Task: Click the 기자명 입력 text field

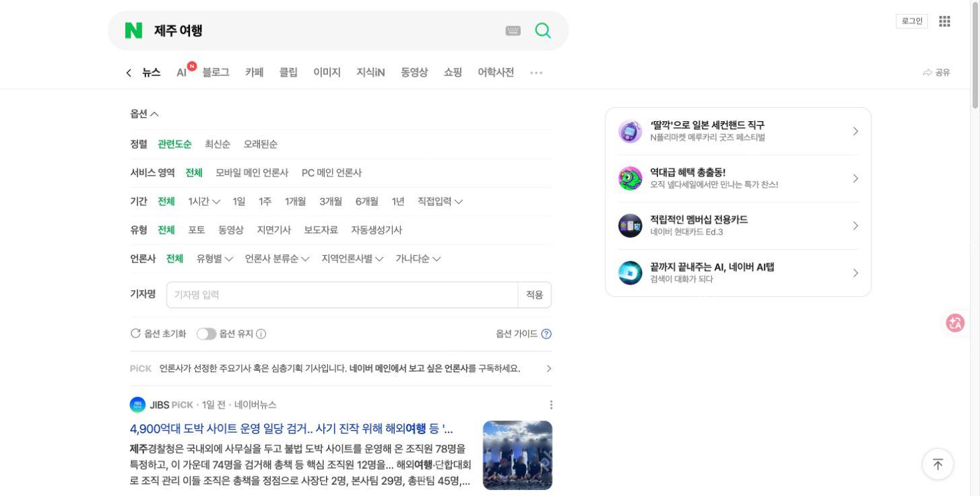Action: (x=342, y=295)
